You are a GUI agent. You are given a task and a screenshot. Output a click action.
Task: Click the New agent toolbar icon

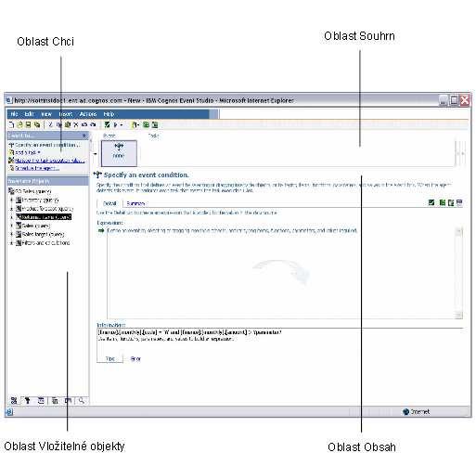(x=11, y=124)
